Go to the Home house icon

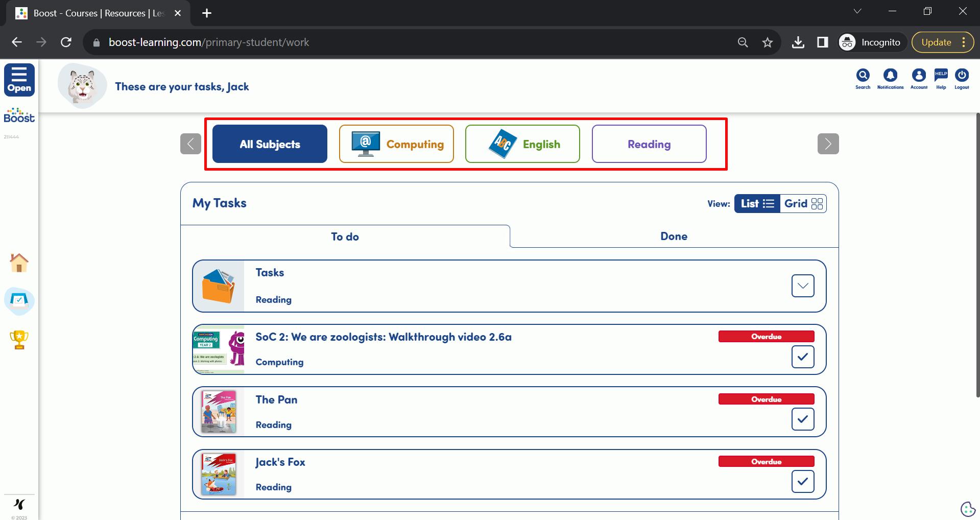(x=19, y=263)
